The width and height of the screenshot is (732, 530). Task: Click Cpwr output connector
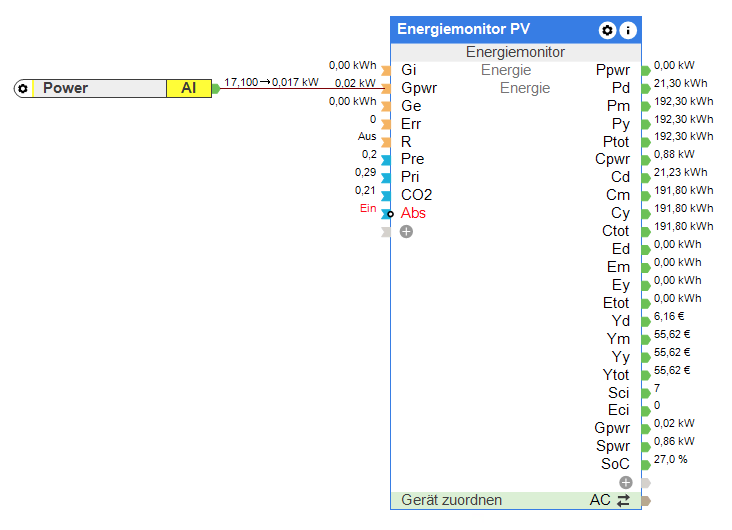click(646, 160)
